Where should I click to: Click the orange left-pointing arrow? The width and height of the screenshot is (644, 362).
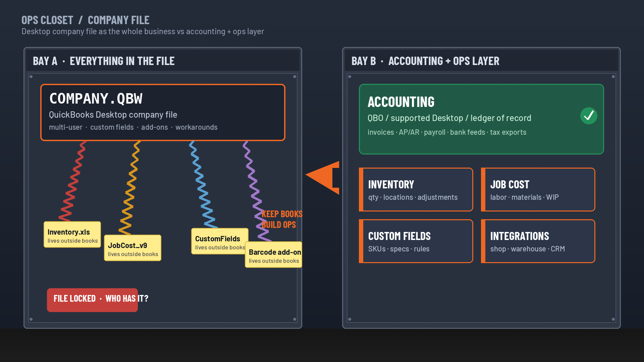(x=322, y=178)
